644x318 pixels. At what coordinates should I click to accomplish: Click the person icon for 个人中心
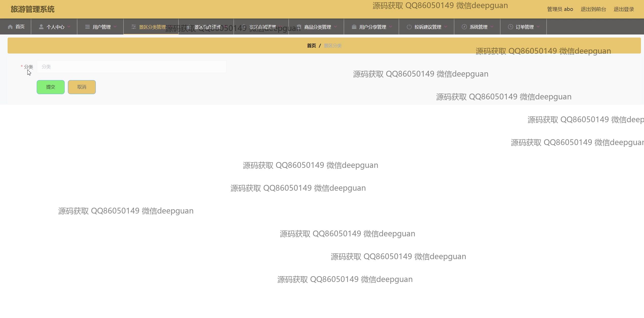pos(41,27)
